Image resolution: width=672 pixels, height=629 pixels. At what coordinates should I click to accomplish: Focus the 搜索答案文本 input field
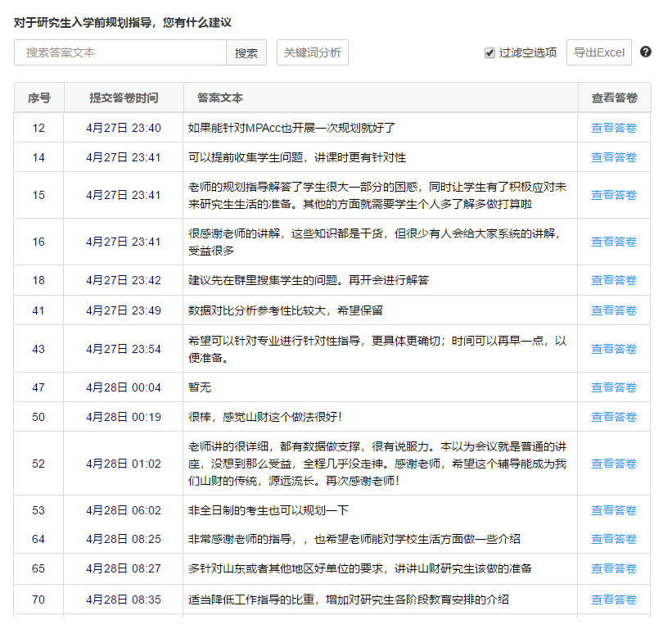[120, 52]
